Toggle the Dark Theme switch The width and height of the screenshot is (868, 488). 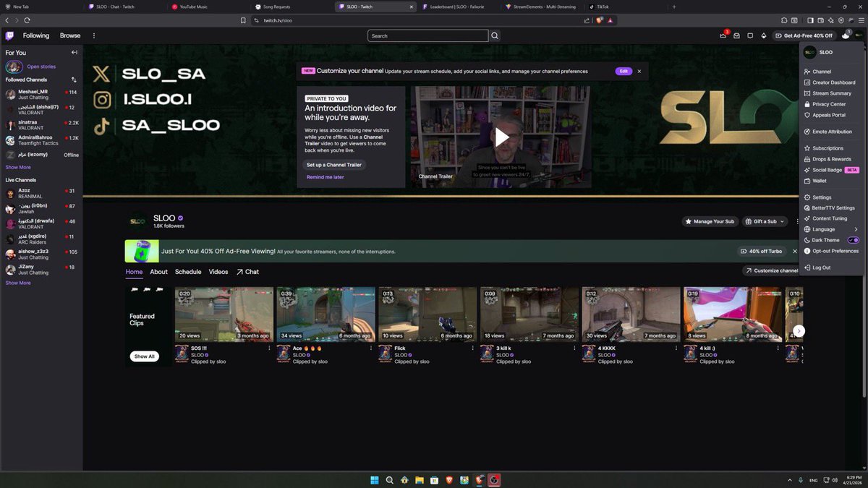pos(853,240)
